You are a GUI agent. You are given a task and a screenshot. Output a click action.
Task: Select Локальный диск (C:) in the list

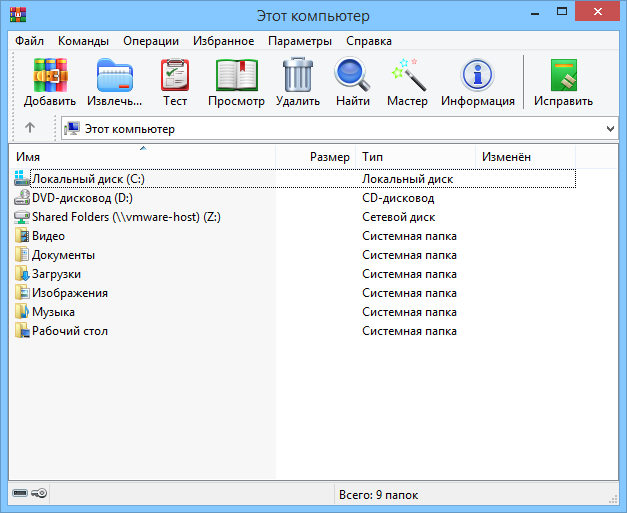tap(89, 179)
